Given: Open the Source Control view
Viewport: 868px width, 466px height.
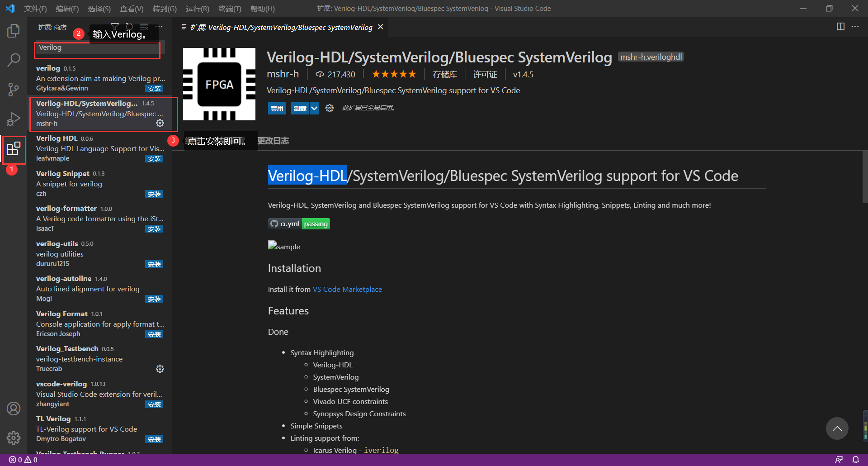Looking at the screenshot, I should [14, 89].
